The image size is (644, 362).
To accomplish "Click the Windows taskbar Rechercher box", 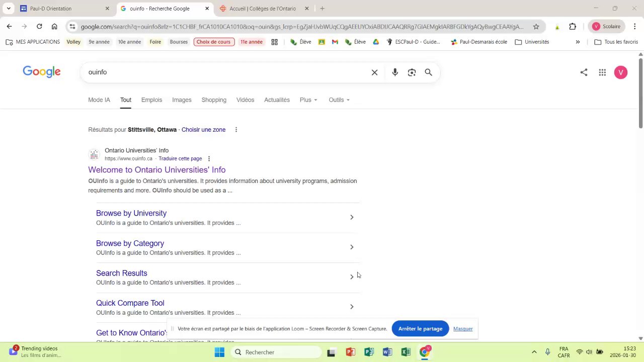I will tap(276, 352).
